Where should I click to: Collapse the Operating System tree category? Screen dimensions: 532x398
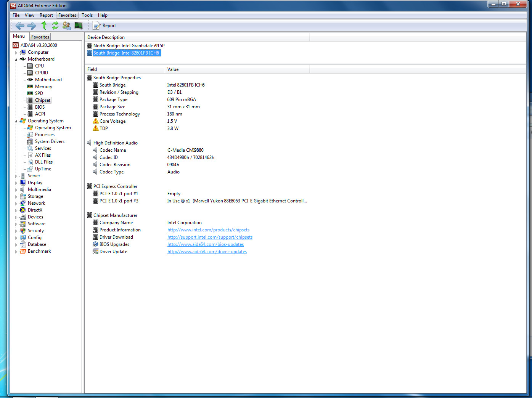[x=16, y=121]
